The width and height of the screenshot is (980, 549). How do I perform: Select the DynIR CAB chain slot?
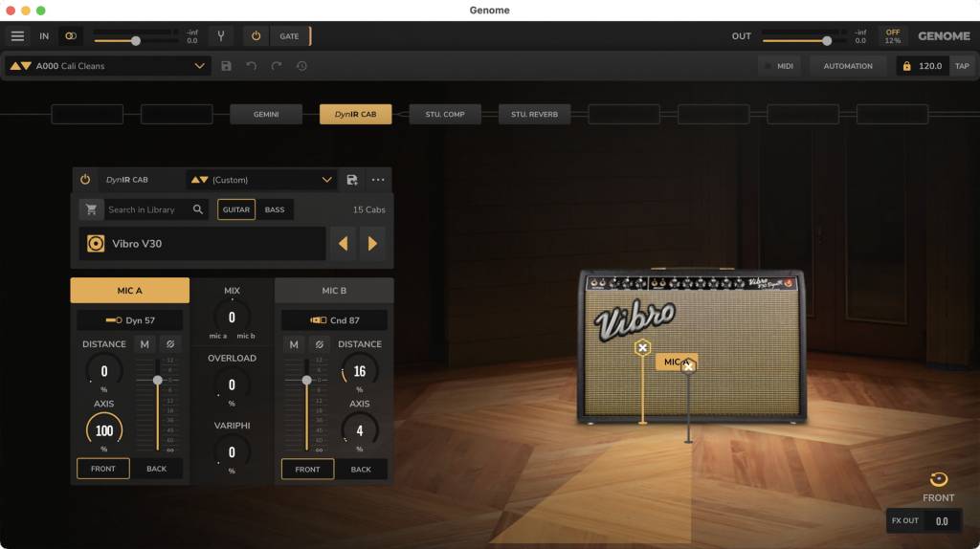pos(356,115)
